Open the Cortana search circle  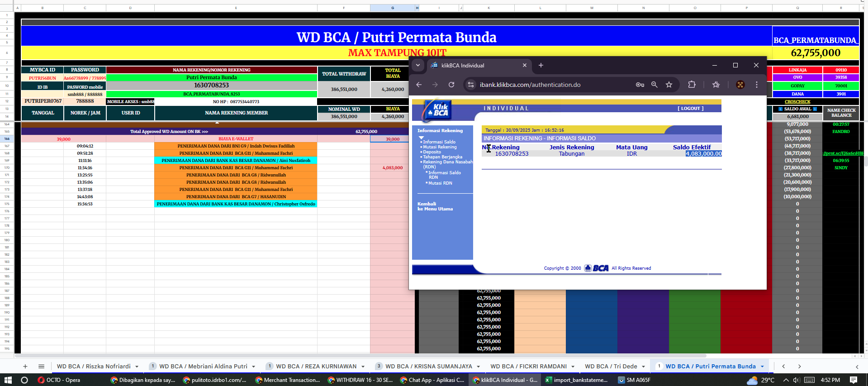(24, 380)
